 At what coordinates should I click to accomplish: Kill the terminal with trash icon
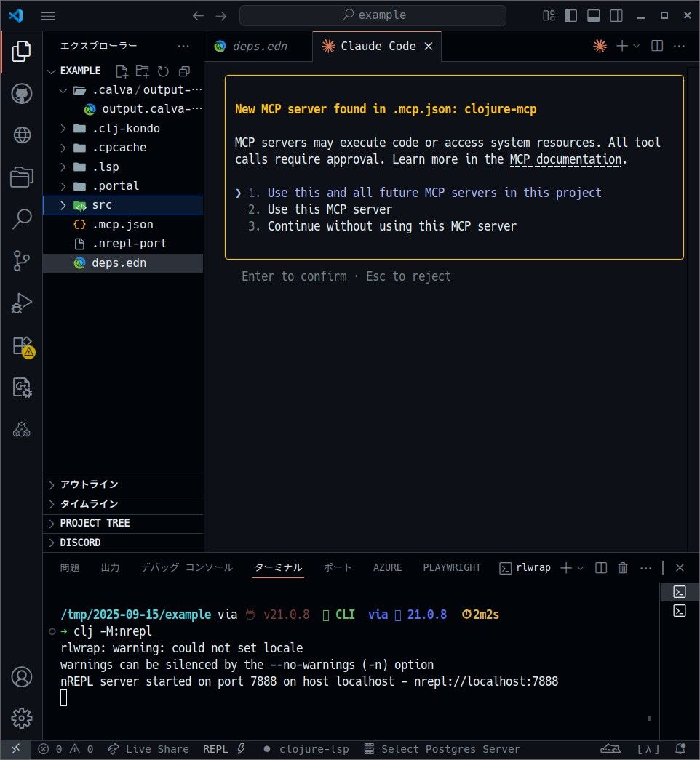click(623, 567)
